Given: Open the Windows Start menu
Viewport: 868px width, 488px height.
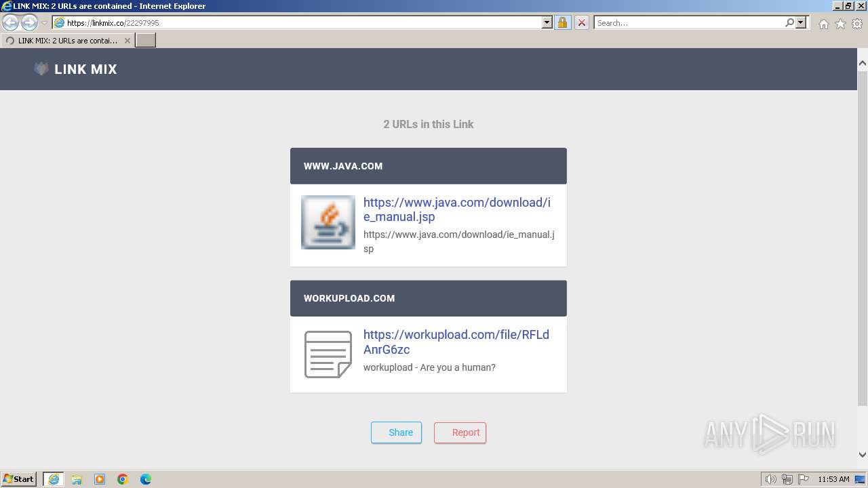Looking at the screenshot, I should click(19, 479).
